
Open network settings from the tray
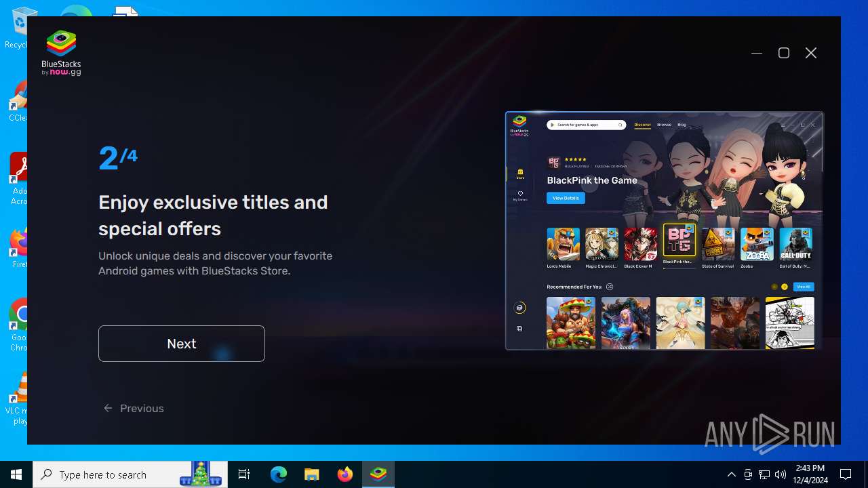pyautogui.click(x=764, y=474)
